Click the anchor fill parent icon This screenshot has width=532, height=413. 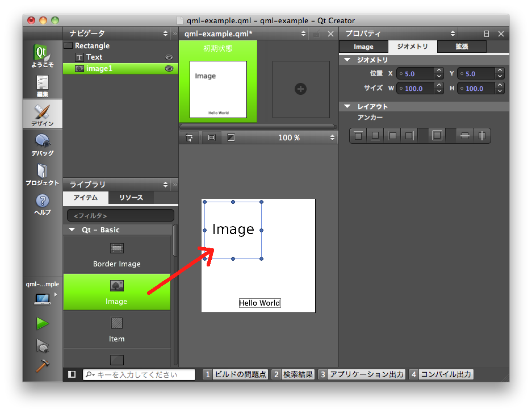click(437, 136)
